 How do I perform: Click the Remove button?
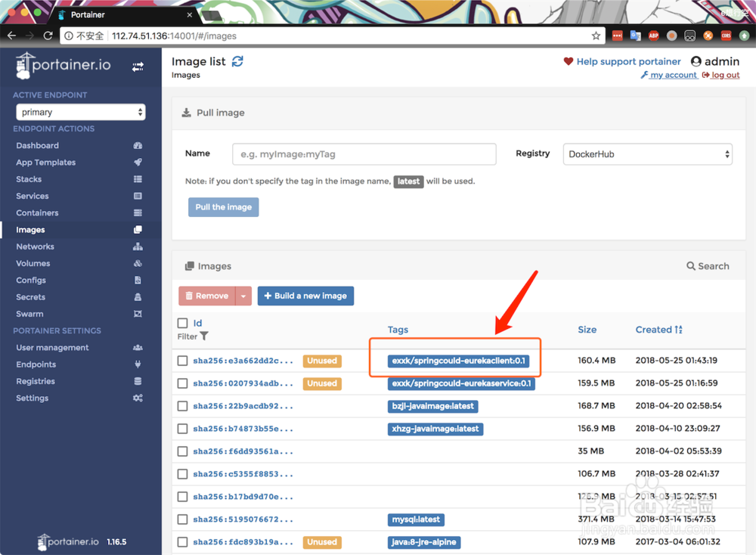207,296
